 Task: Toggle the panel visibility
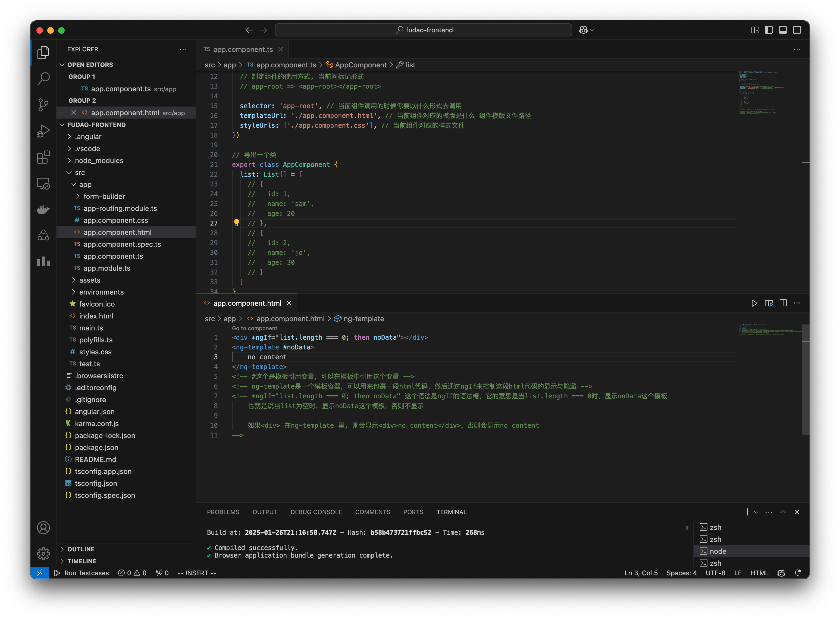783,30
